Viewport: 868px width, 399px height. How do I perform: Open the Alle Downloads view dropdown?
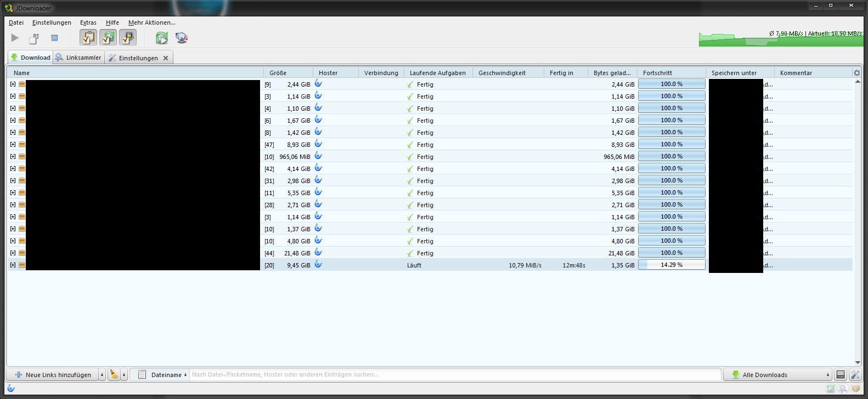tap(778, 375)
